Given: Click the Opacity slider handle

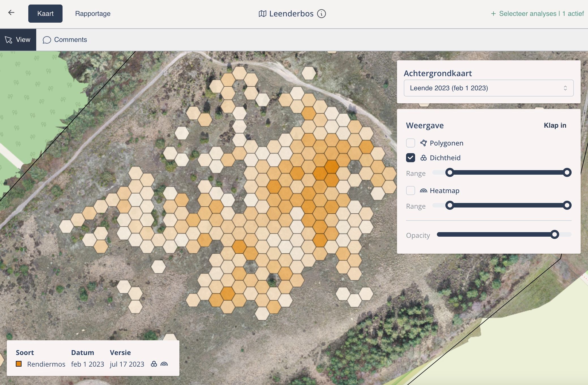Looking at the screenshot, I should [555, 234].
